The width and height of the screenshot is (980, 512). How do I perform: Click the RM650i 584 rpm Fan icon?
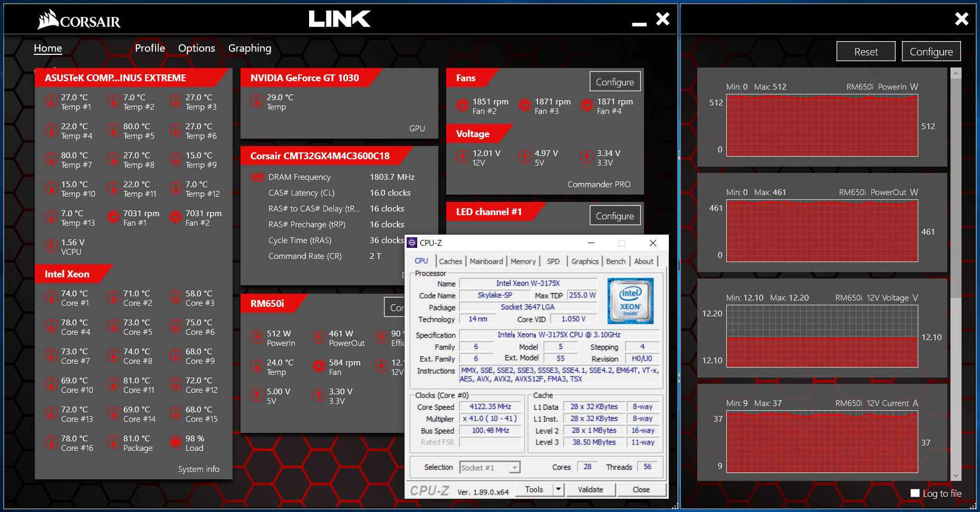coord(319,366)
